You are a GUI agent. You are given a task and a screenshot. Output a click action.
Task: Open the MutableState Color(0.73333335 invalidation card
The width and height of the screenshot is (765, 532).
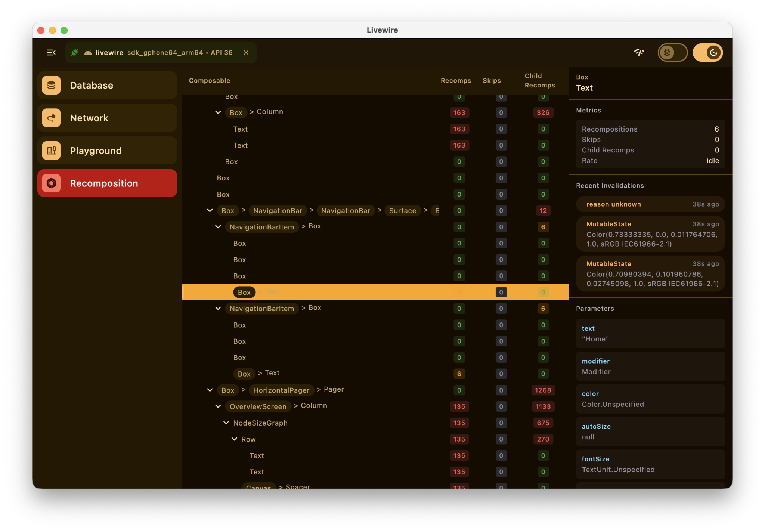coord(650,234)
